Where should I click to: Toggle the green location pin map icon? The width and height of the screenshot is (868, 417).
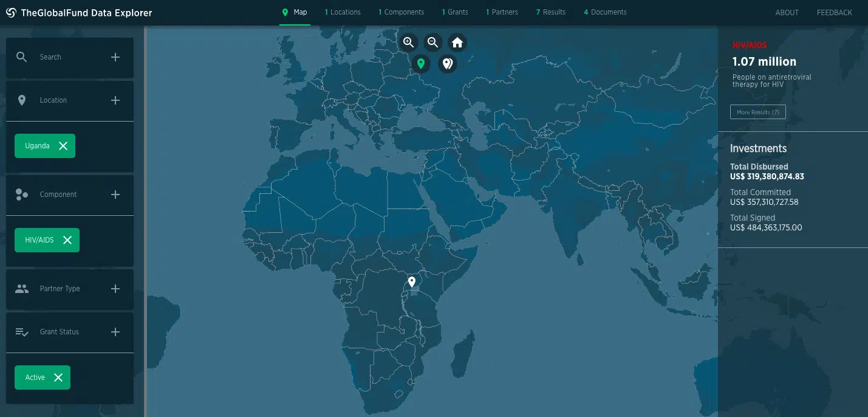pyautogui.click(x=421, y=63)
